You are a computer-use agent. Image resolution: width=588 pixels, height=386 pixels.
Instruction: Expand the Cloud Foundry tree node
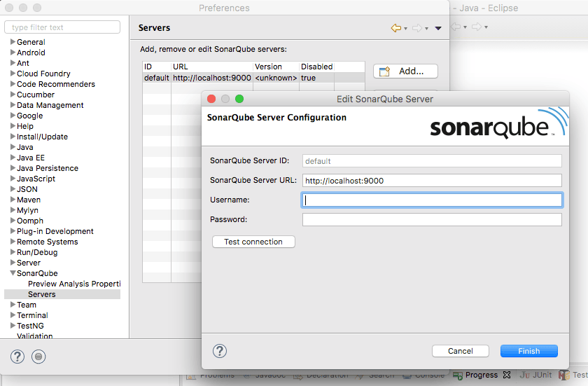tap(13, 73)
